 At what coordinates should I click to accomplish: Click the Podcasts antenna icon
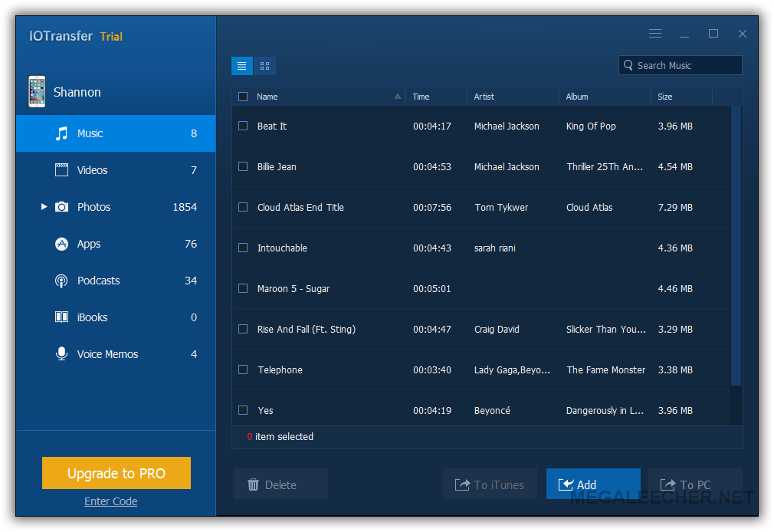[x=61, y=281]
